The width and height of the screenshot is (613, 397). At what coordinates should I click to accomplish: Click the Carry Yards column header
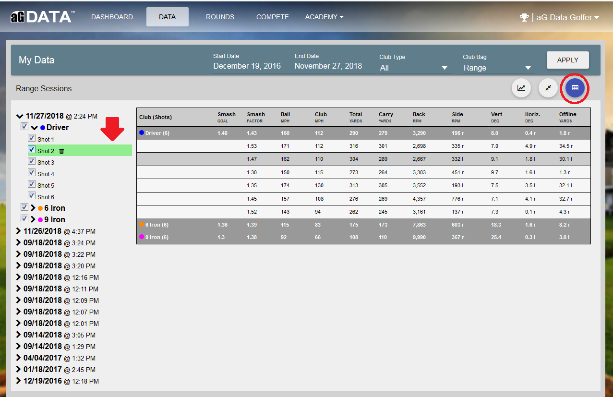(x=385, y=117)
